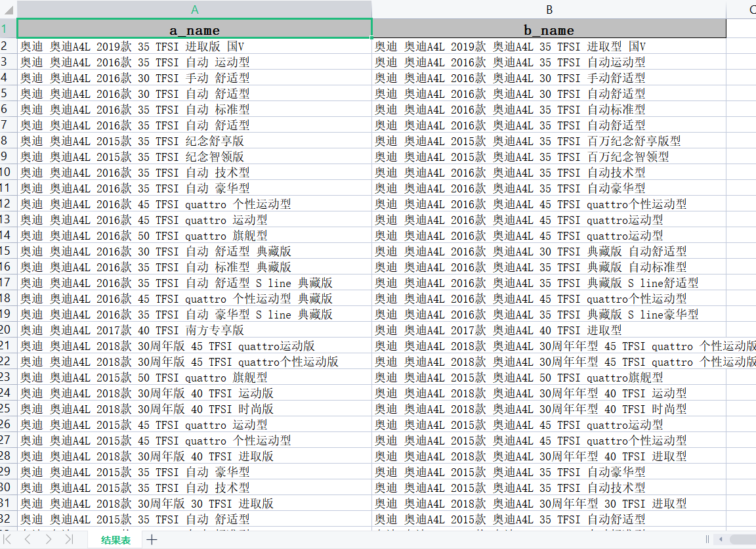The image size is (756, 549).
Task: Click cell '奥迪 奥迪A4L 2017款 40 TFSI 南方专享版'
Action: tap(194, 330)
